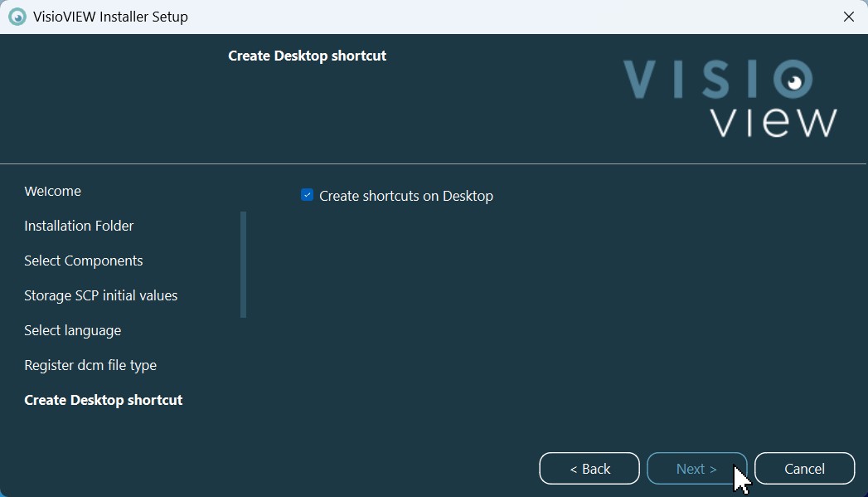868x497 pixels.
Task: Go to the Installation Folder step
Action: coord(79,227)
